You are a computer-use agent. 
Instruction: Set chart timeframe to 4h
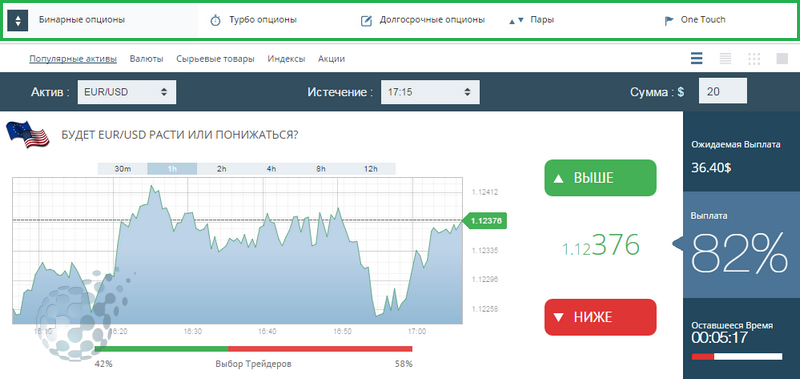(271, 169)
